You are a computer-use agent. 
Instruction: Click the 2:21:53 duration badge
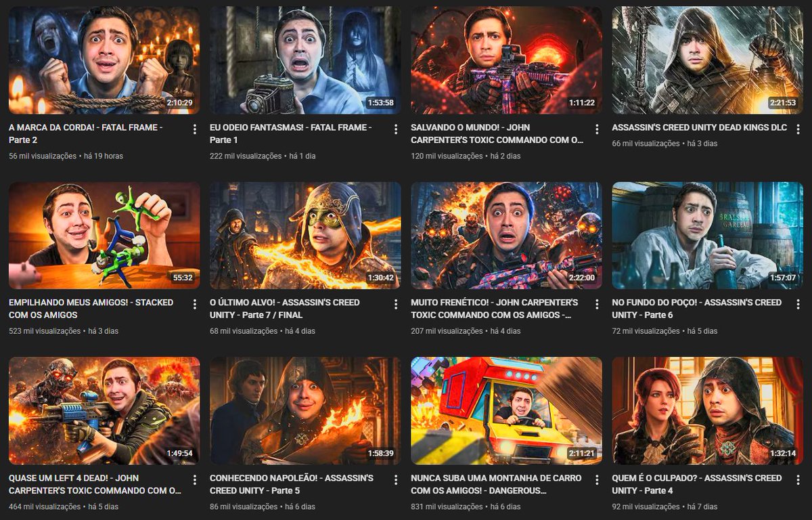(782, 103)
